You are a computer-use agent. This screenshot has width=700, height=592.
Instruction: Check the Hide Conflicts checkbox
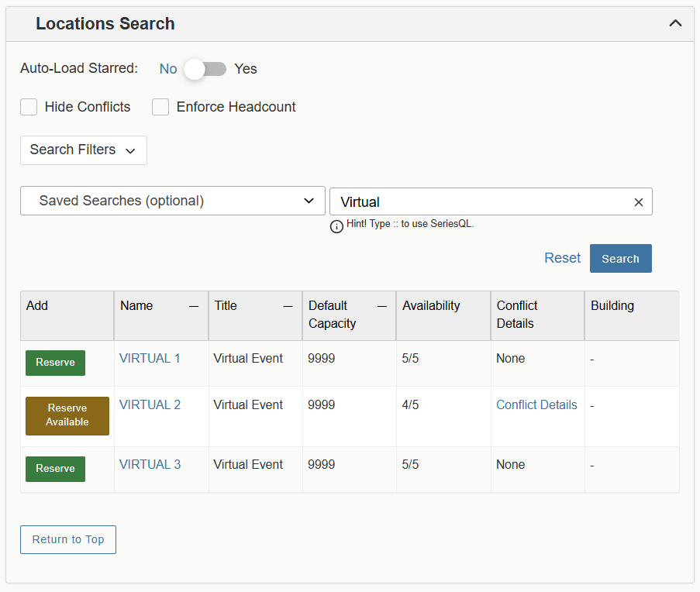point(29,107)
